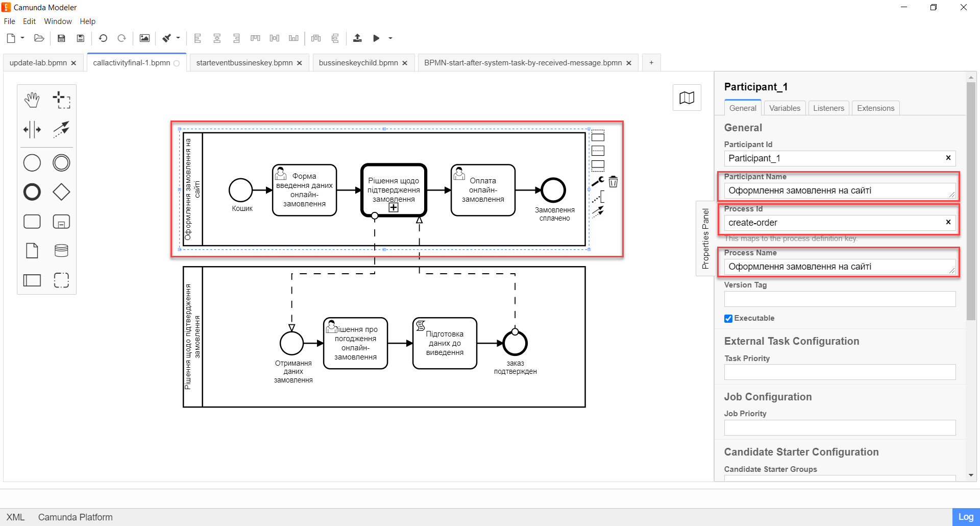Distribute elements horizontally toolbar icon
980x526 pixels.
click(316, 38)
